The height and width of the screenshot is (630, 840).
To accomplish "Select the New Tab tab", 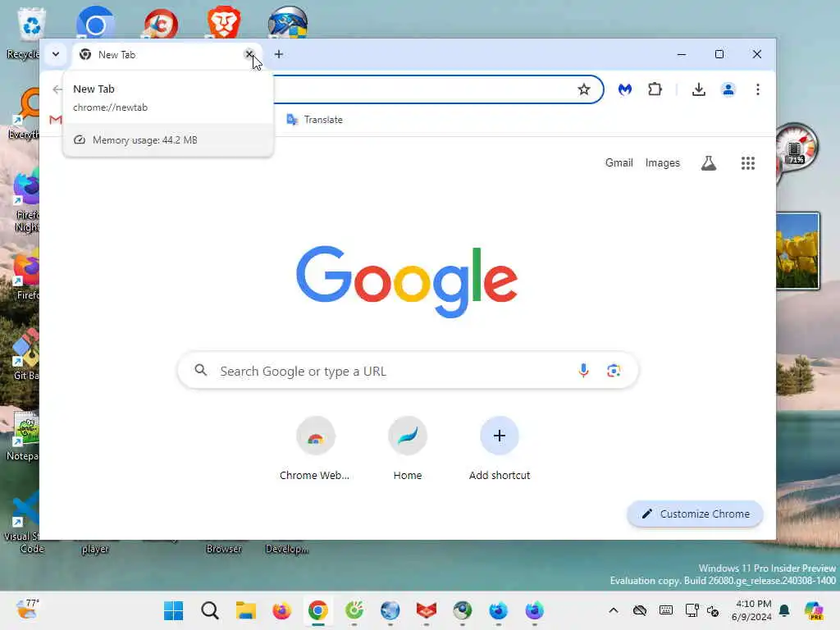I will click(x=166, y=55).
